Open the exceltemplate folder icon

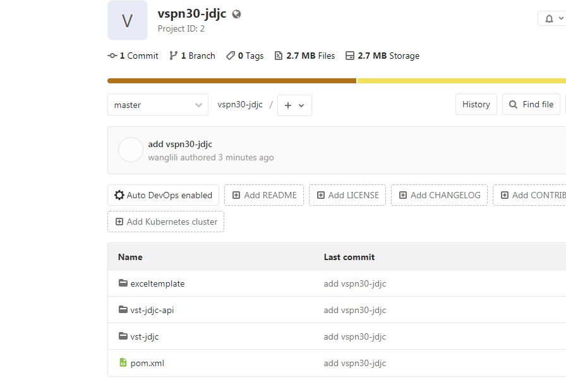coord(123,283)
